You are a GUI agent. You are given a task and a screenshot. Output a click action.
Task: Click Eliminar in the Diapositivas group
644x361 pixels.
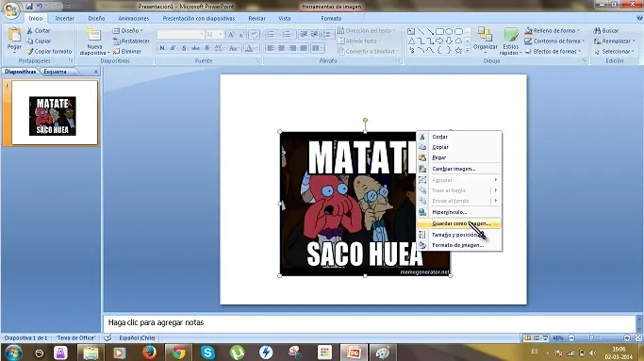(127, 51)
